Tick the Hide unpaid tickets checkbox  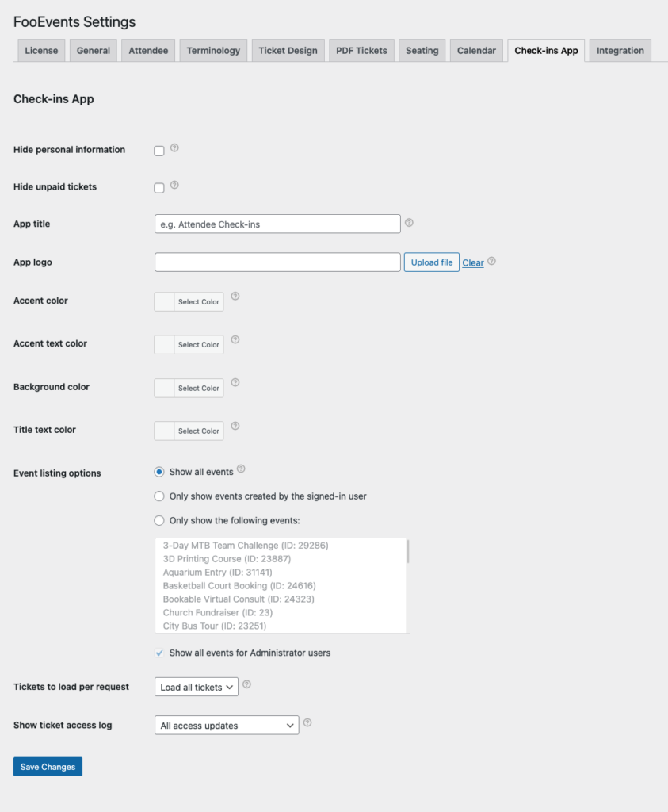tap(159, 188)
